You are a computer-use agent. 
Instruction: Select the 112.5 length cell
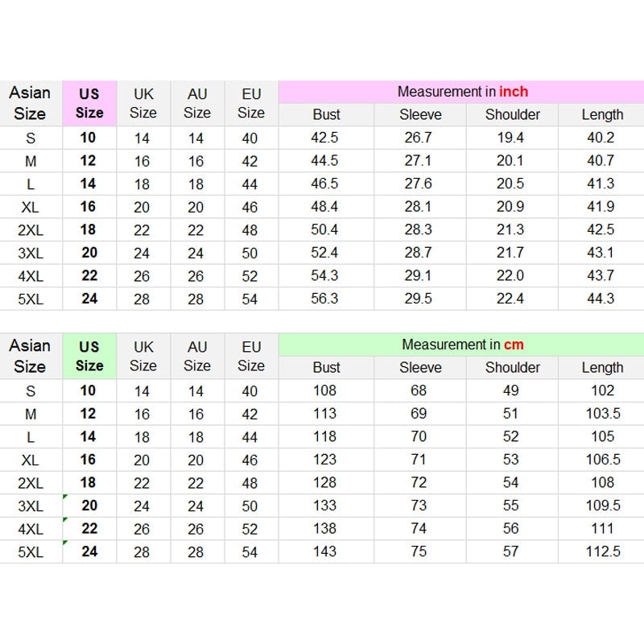(x=602, y=551)
